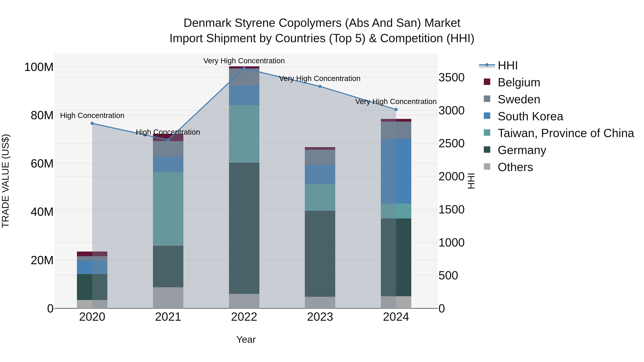Select the 2022 HHI data point
644x362 pixels.
pyautogui.click(x=244, y=68)
